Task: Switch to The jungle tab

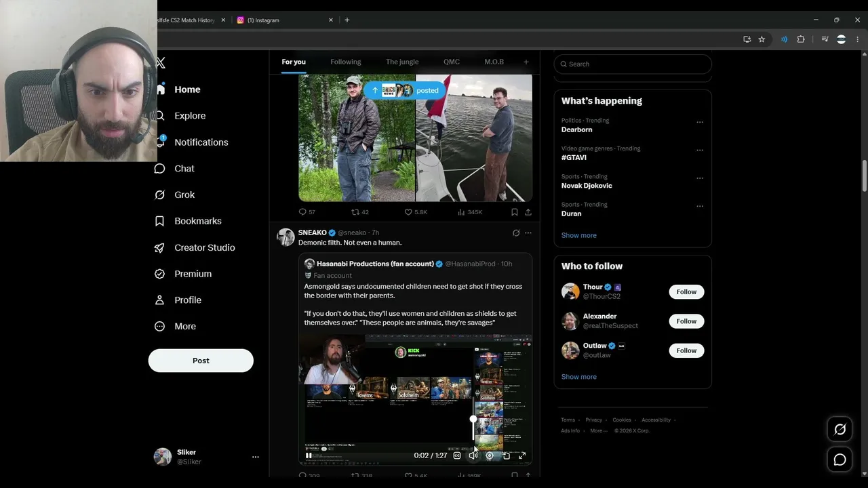Action: tap(402, 62)
